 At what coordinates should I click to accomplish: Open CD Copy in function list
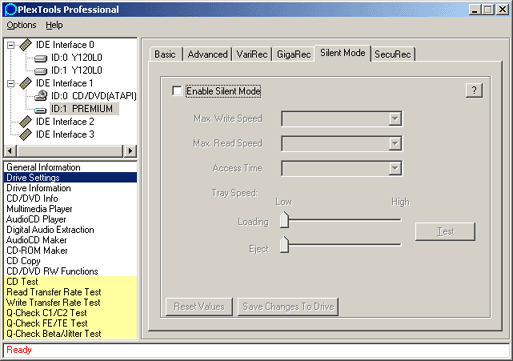[70, 261]
